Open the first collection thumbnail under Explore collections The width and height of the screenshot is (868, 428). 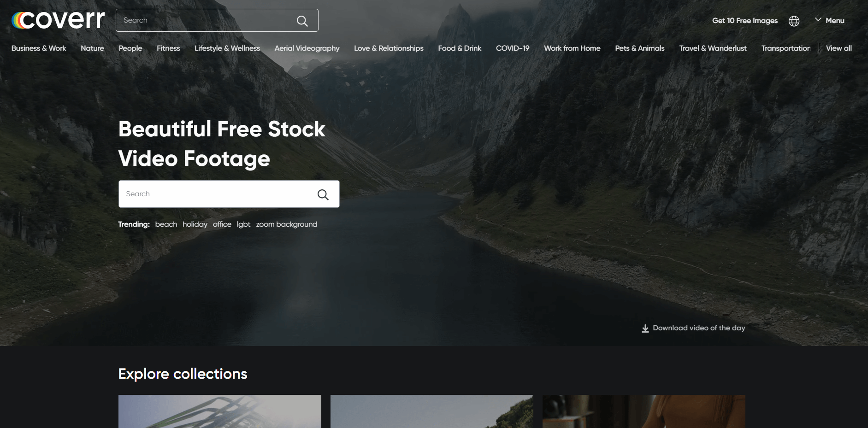coord(220,411)
